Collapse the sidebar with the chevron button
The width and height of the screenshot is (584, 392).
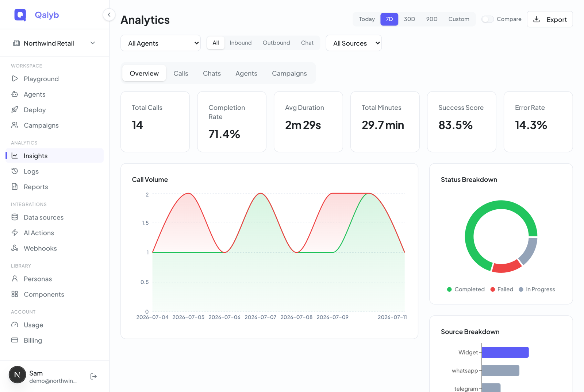109,15
